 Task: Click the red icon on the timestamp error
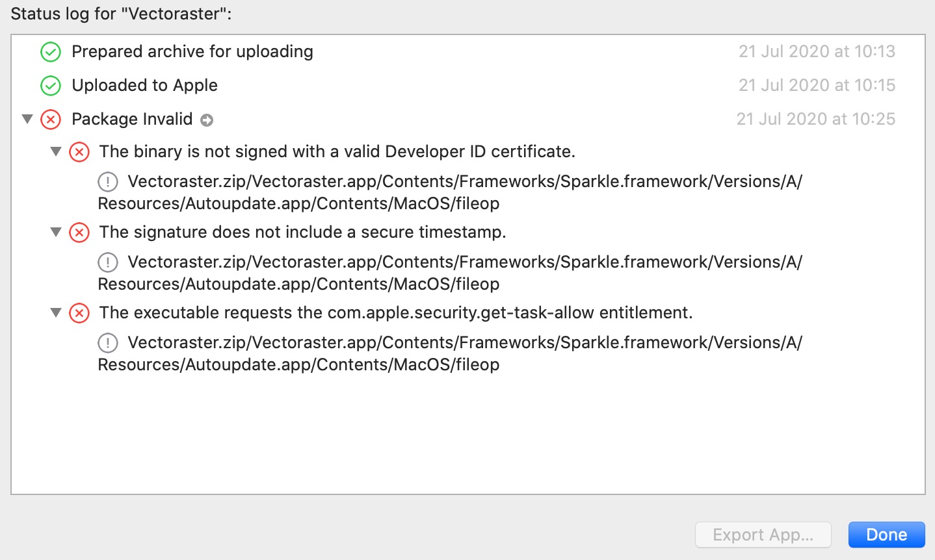click(x=79, y=233)
